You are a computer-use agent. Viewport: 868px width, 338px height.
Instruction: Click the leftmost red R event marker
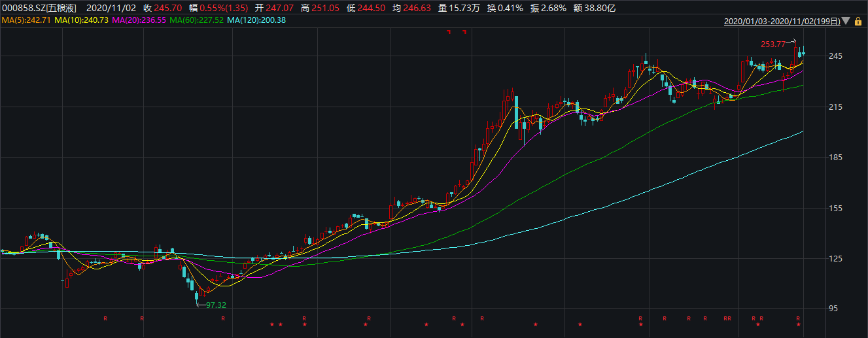[x=105, y=318]
